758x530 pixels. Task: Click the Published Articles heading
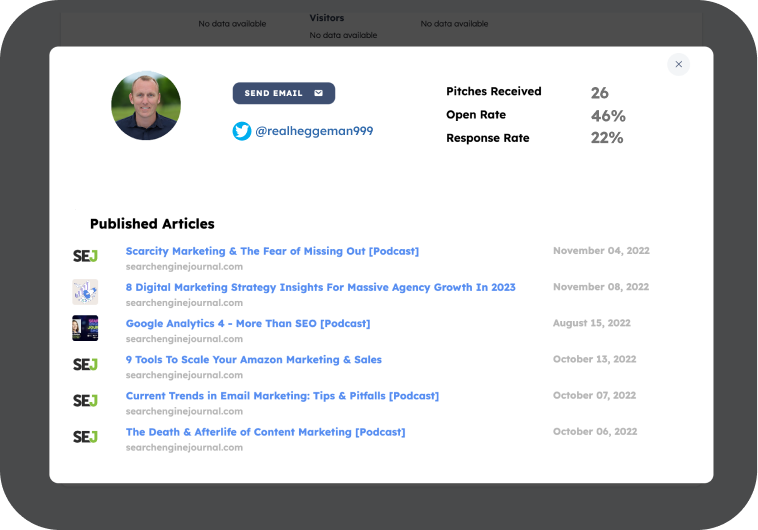point(152,224)
